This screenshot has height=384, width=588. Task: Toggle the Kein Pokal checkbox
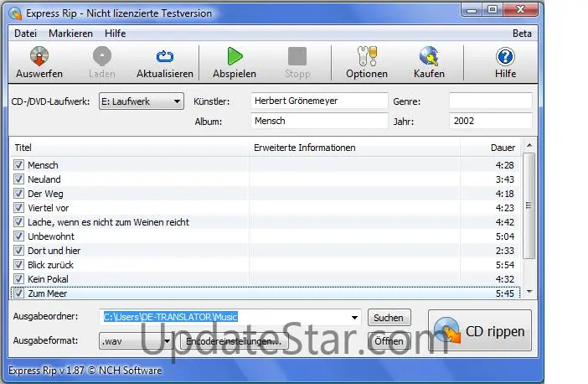[18, 279]
